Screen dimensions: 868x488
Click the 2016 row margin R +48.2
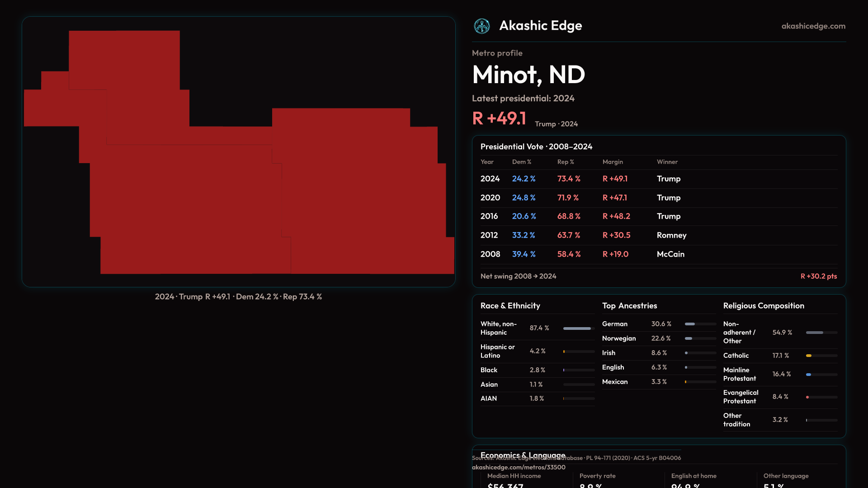pos(616,216)
